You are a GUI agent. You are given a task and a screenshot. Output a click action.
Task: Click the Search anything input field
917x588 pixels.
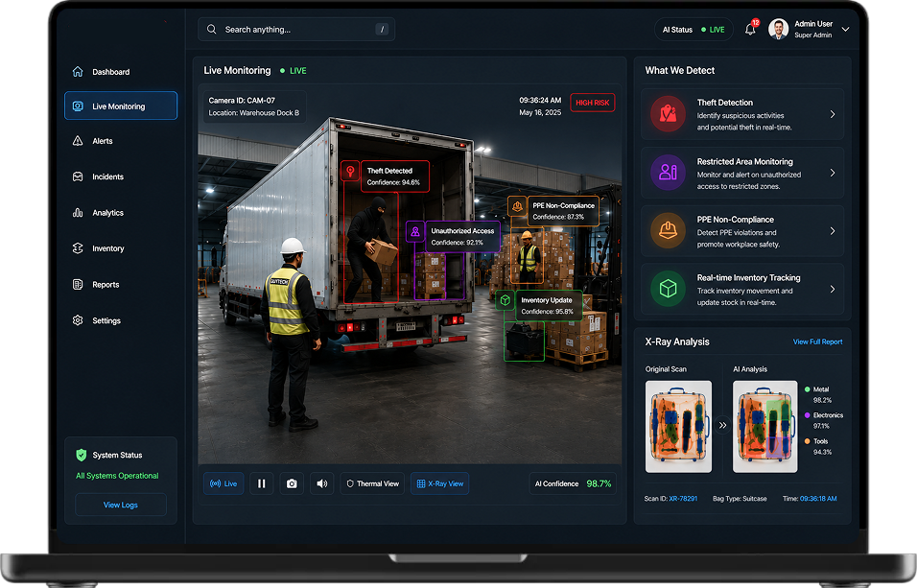[x=296, y=29]
